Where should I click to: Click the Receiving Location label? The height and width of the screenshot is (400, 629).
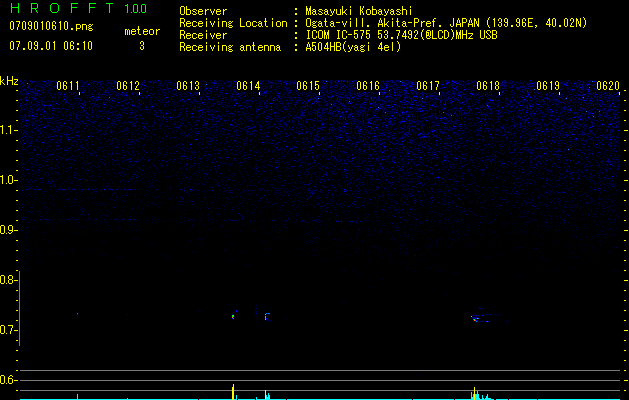233,23
